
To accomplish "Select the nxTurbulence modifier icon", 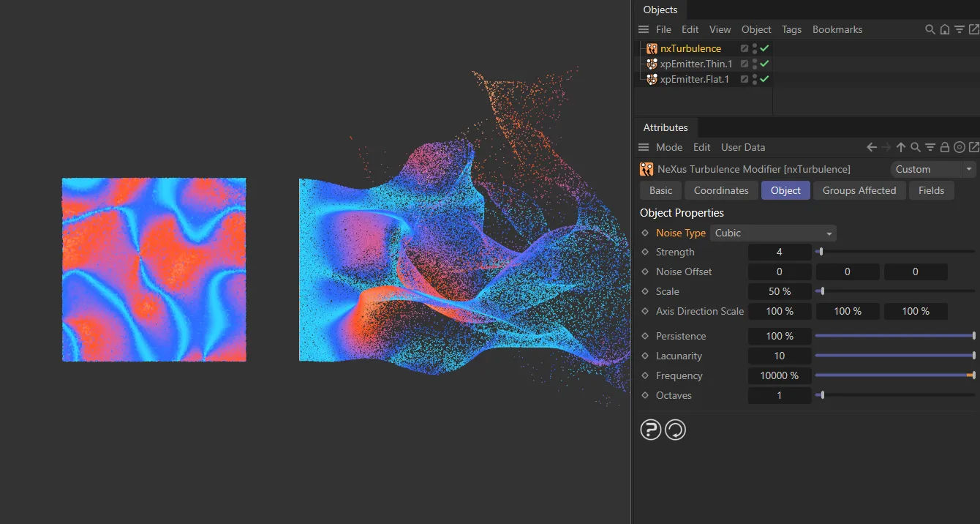I will click(651, 48).
